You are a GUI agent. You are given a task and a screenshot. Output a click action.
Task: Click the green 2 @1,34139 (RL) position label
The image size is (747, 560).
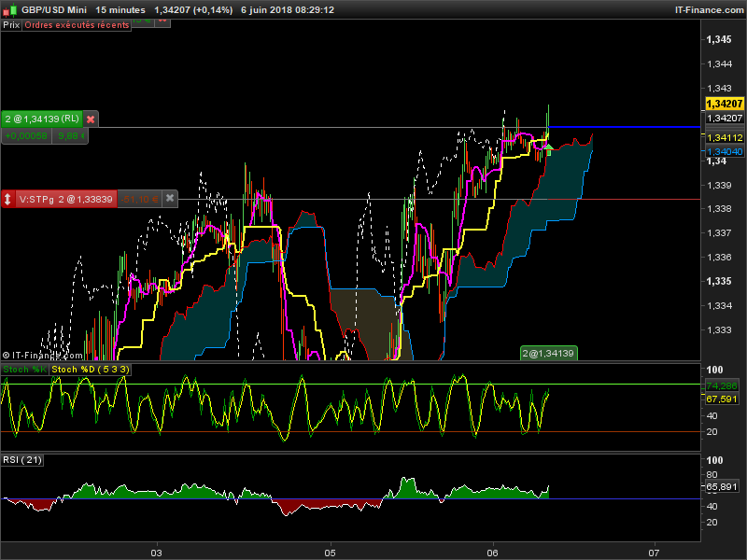point(42,119)
